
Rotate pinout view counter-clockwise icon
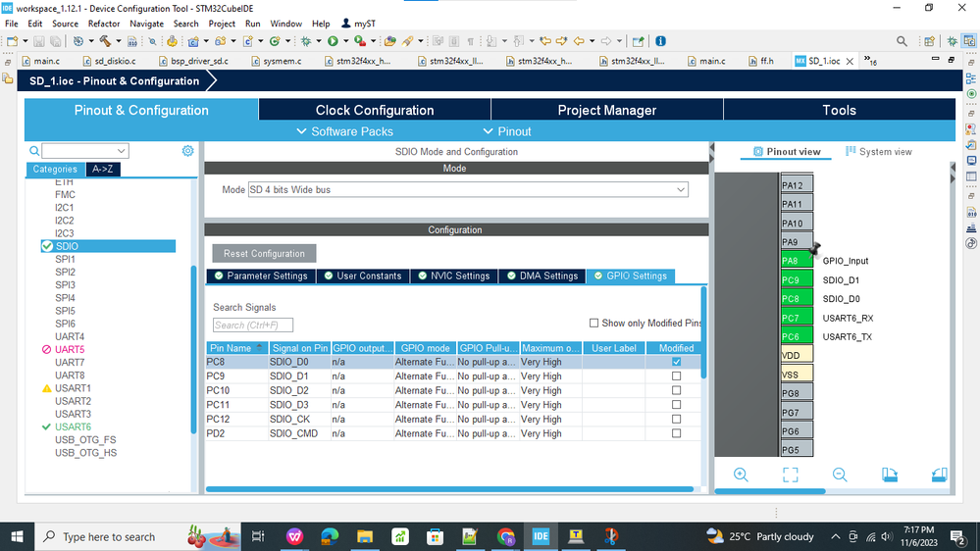coord(939,475)
